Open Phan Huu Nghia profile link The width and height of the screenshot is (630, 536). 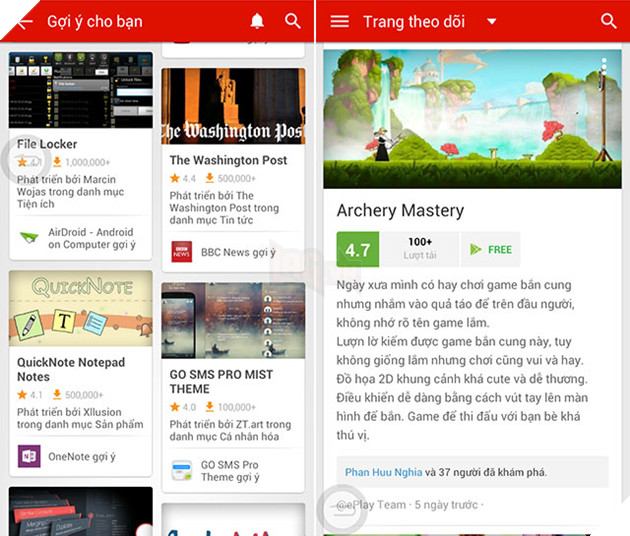click(384, 472)
